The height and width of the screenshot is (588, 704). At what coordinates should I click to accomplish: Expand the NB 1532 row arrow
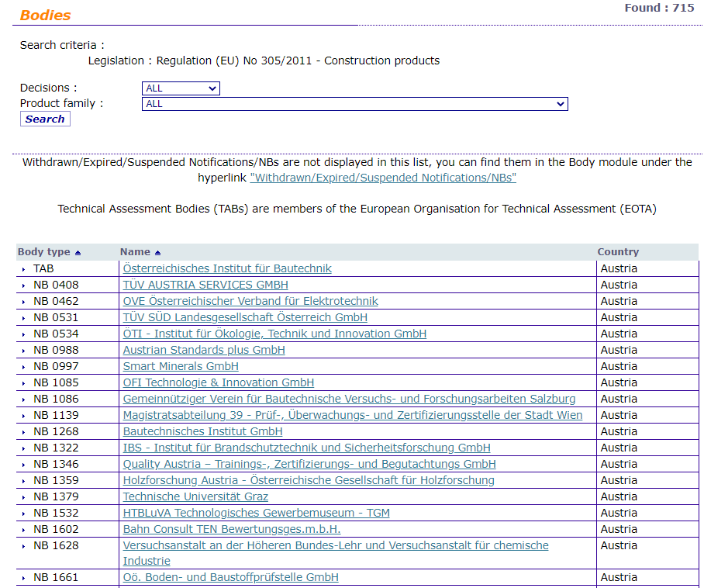click(x=24, y=514)
